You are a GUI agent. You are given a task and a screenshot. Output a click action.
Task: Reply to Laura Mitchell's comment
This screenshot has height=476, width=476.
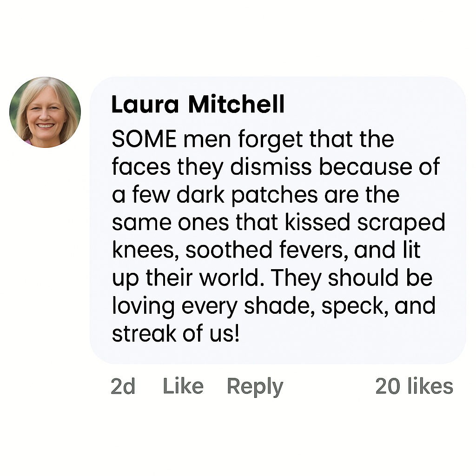click(x=255, y=386)
